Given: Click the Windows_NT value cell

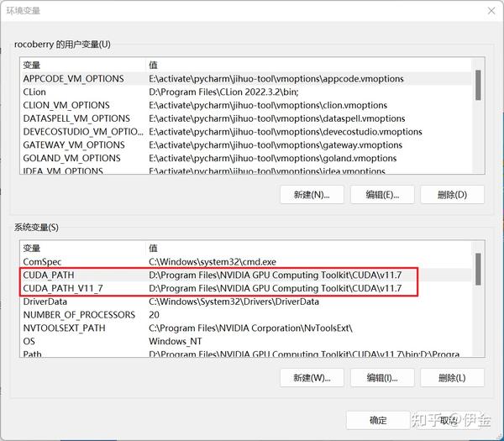Looking at the screenshot, I should coord(176,341).
